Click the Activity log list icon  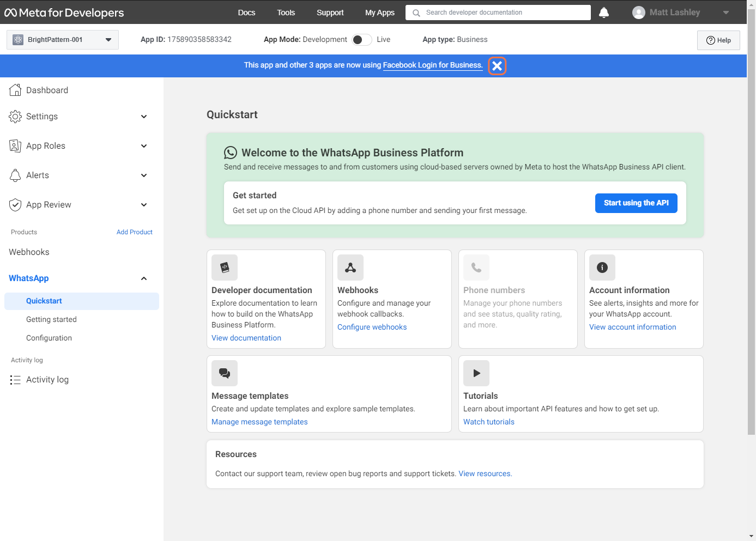[x=15, y=380]
